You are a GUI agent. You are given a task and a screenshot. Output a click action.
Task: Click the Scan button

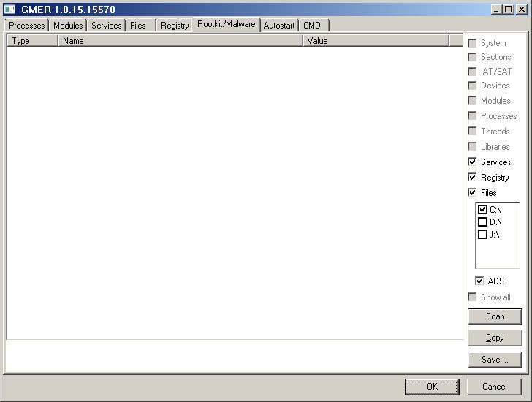point(495,316)
